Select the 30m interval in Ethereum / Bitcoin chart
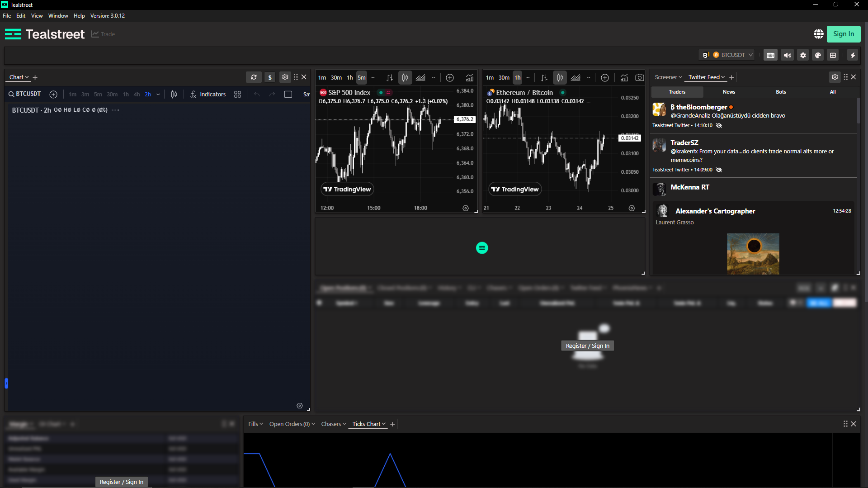The width and height of the screenshot is (868, 488). click(504, 78)
